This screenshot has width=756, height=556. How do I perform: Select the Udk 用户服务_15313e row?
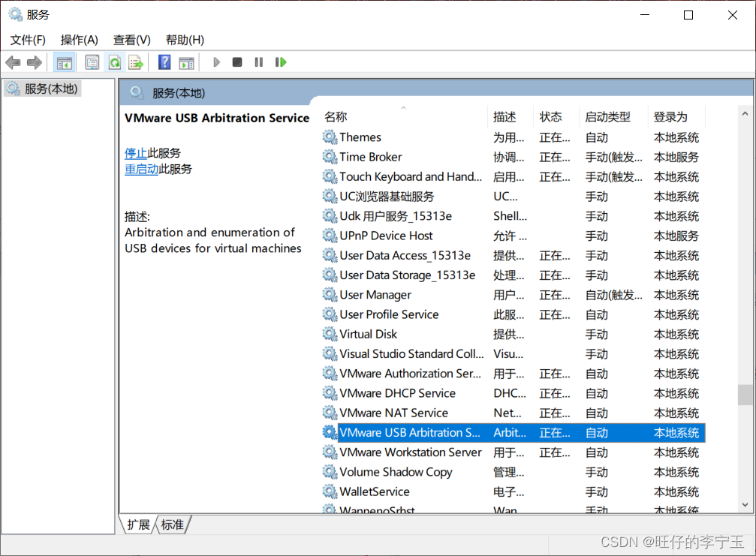click(x=513, y=216)
